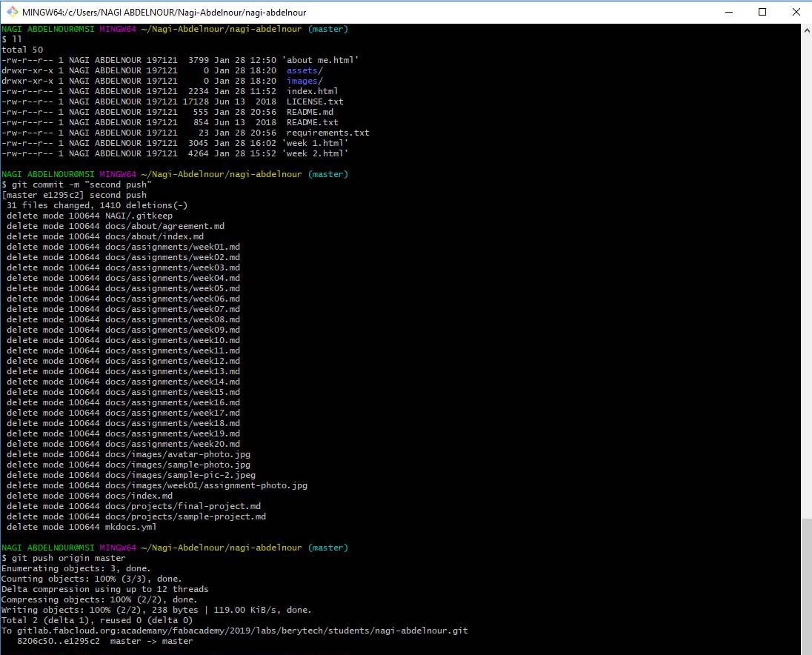Click the Git Bash icon in title bar
Image resolution: width=812 pixels, height=655 pixels.
(11, 12)
